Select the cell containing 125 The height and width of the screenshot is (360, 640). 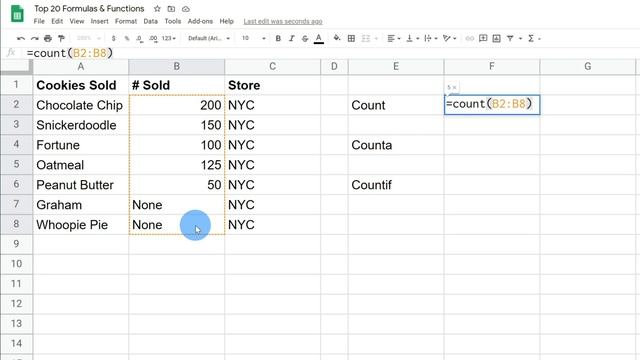177,165
